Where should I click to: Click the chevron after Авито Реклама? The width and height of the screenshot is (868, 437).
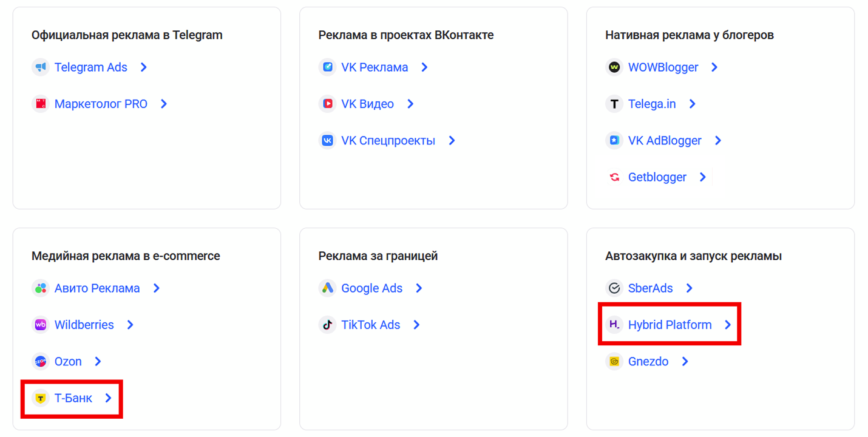[157, 288]
